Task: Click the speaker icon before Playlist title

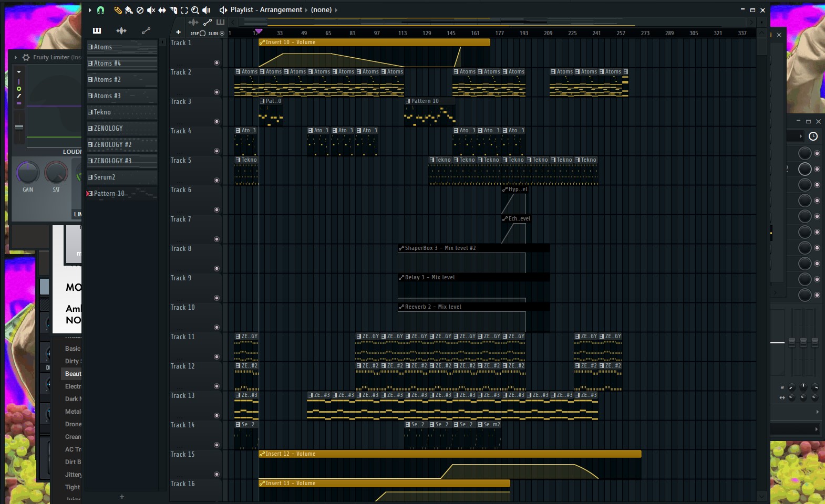Action: click(223, 10)
